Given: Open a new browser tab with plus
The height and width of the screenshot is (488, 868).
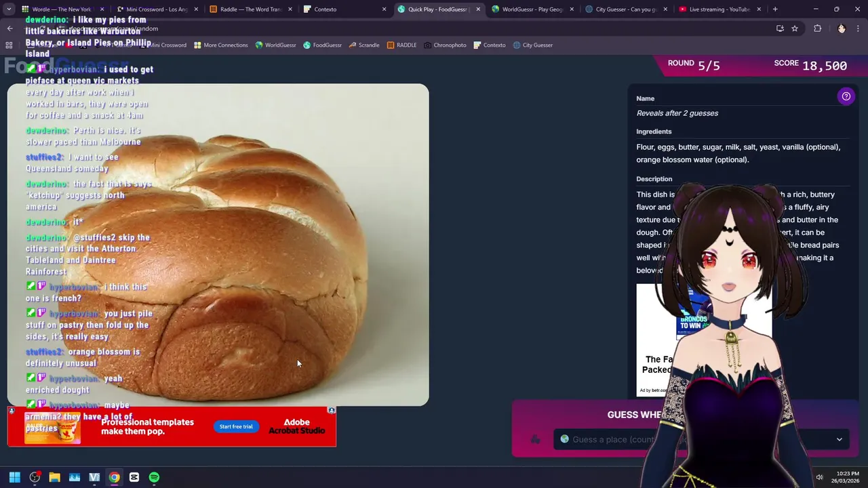Looking at the screenshot, I should point(775,9).
